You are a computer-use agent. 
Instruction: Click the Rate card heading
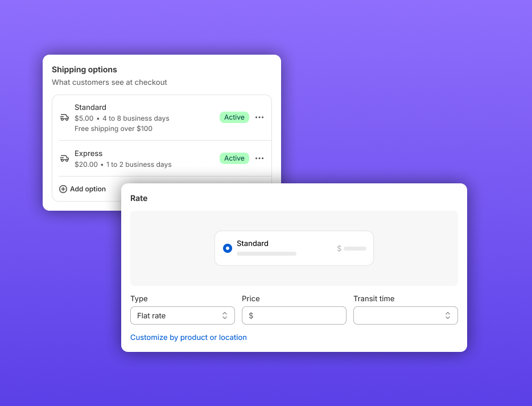(139, 198)
